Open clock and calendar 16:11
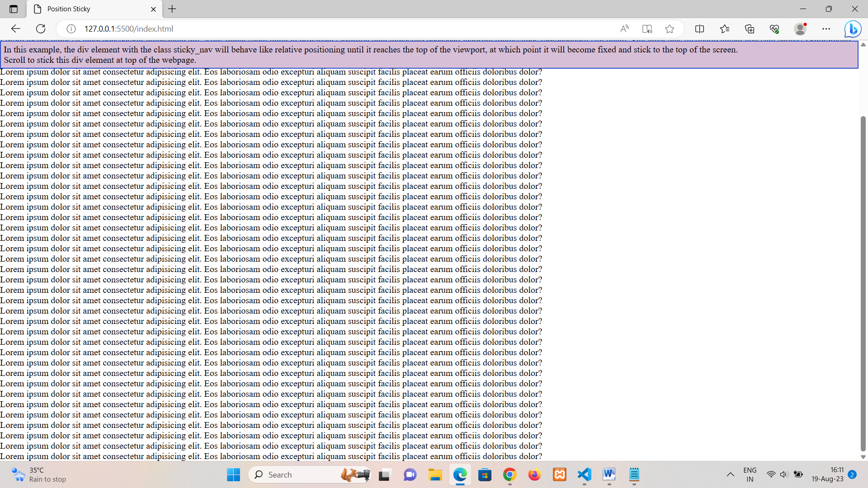The image size is (868, 488). pos(827,475)
